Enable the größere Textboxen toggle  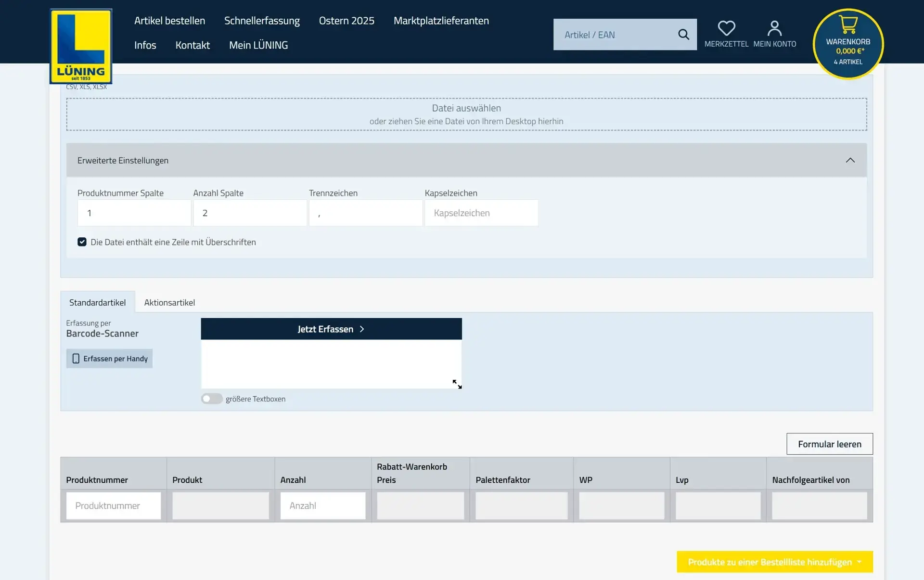(211, 399)
